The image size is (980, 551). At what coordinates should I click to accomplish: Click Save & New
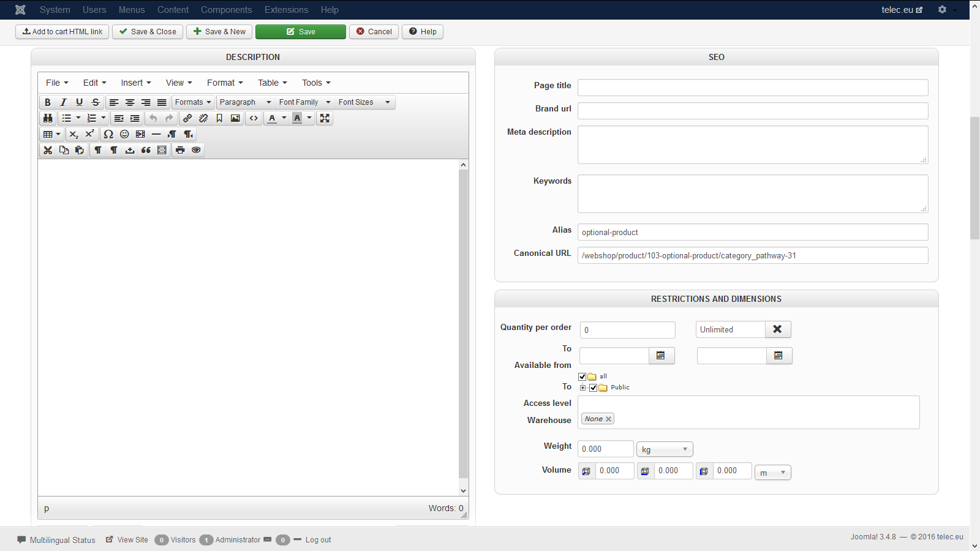[x=219, y=32]
